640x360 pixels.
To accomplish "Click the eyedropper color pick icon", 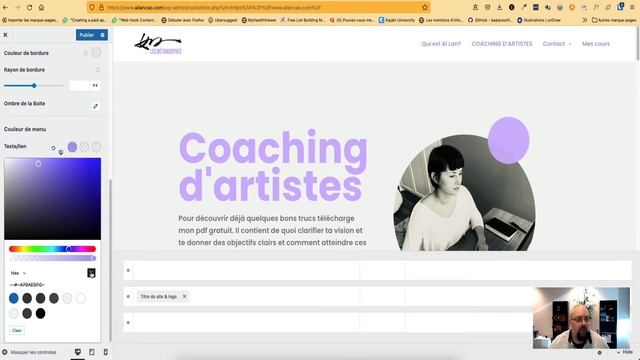I will tap(91, 273).
